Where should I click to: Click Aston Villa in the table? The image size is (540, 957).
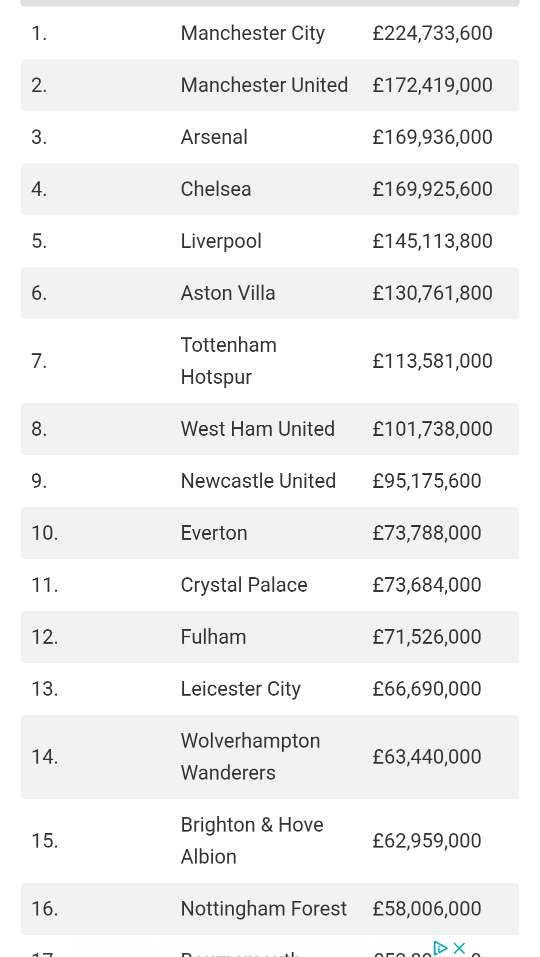click(x=228, y=293)
